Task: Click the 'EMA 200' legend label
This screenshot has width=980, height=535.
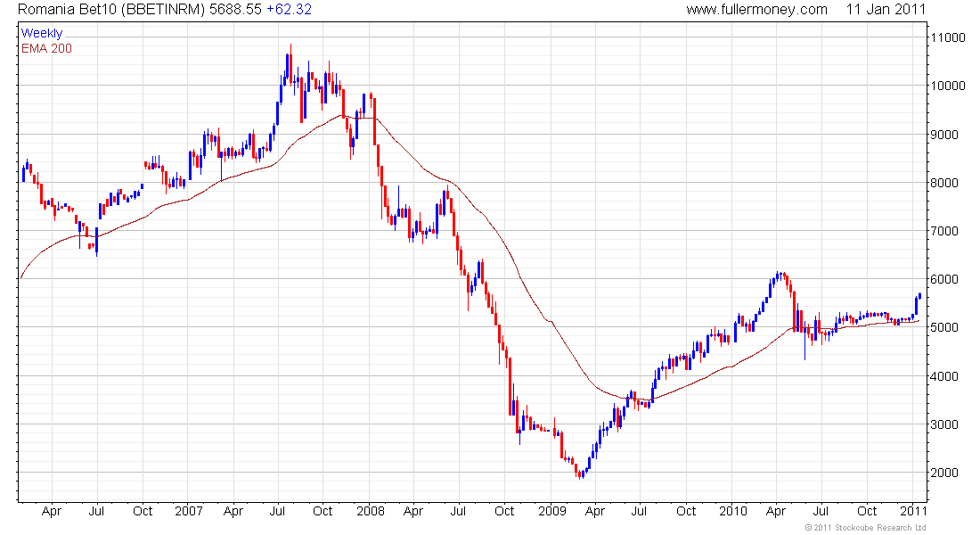Action: (46, 48)
